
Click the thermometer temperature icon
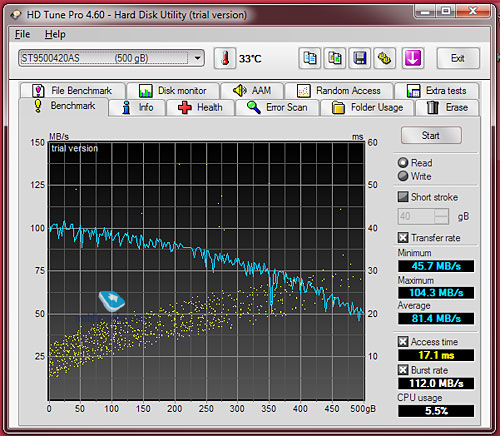[225, 58]
